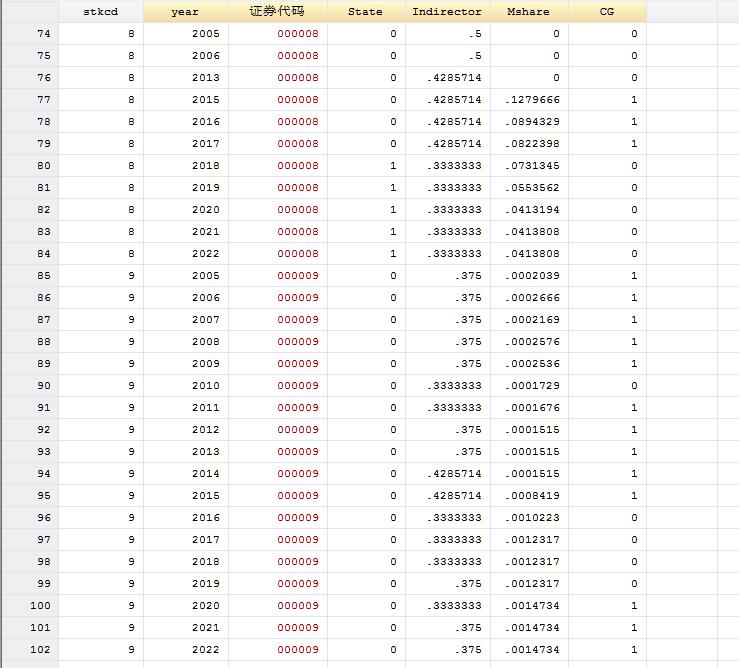Click Mshare value .0008419
Viewport: 739px width, 668px height.
[529, 495]
